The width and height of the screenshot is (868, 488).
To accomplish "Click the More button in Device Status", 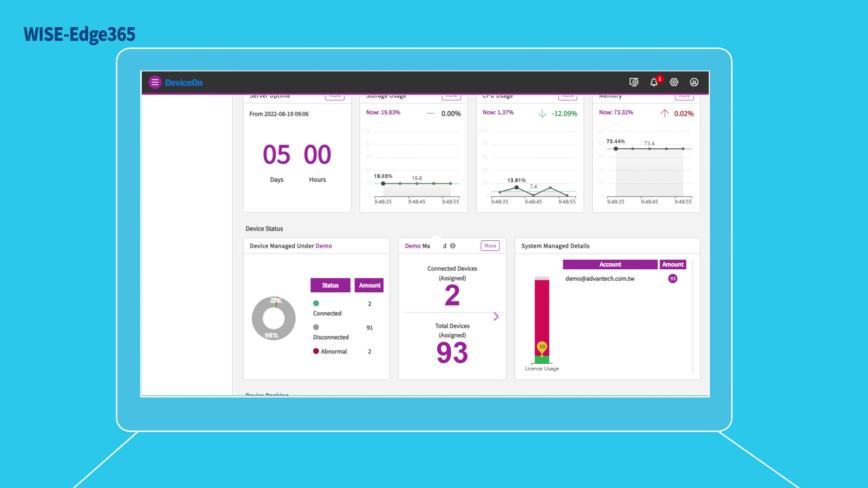I will click(490, 245).
